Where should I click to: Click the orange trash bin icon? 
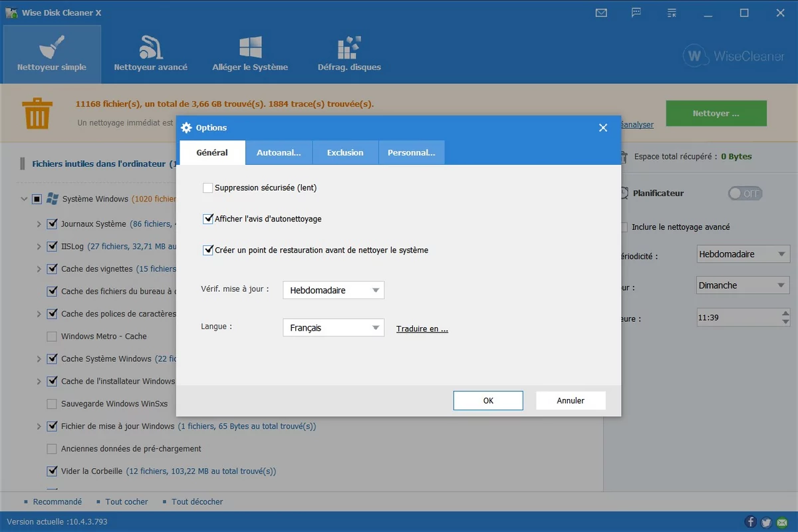pos(36,113)
